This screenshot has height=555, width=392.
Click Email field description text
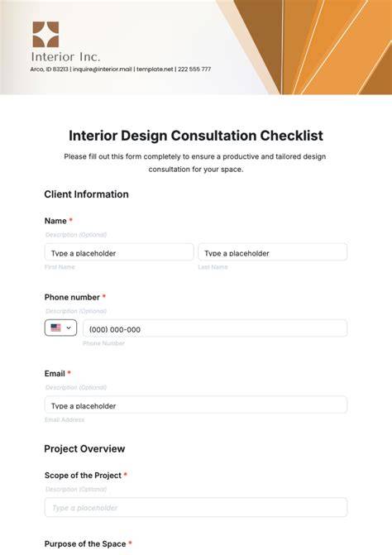click(x=76, y=388)
